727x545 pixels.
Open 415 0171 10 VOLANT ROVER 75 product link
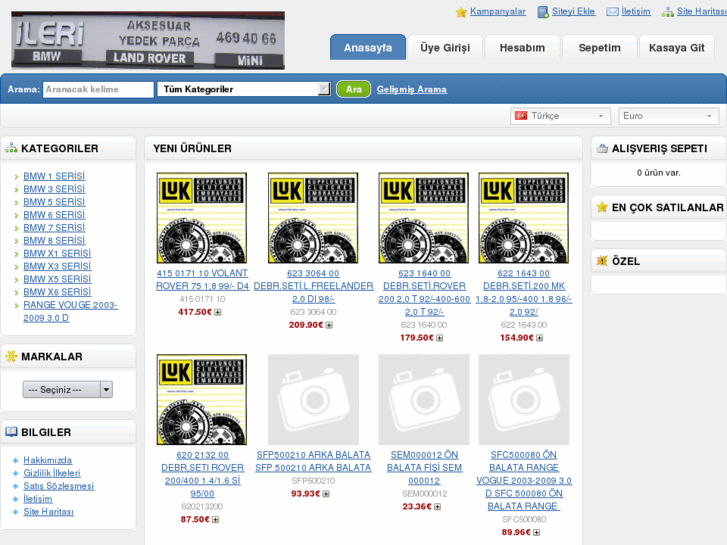tap(202, 280)
